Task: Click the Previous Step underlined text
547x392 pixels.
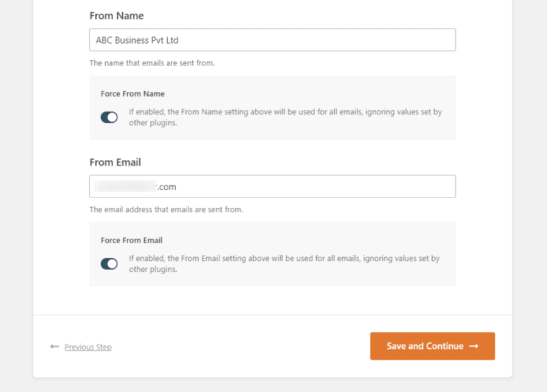Action: (87, 346)
